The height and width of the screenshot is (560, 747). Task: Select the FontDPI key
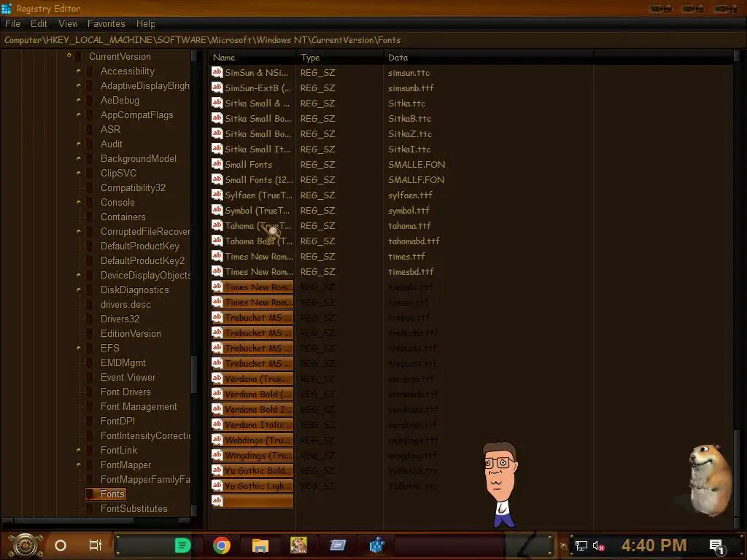coord(117,421)
